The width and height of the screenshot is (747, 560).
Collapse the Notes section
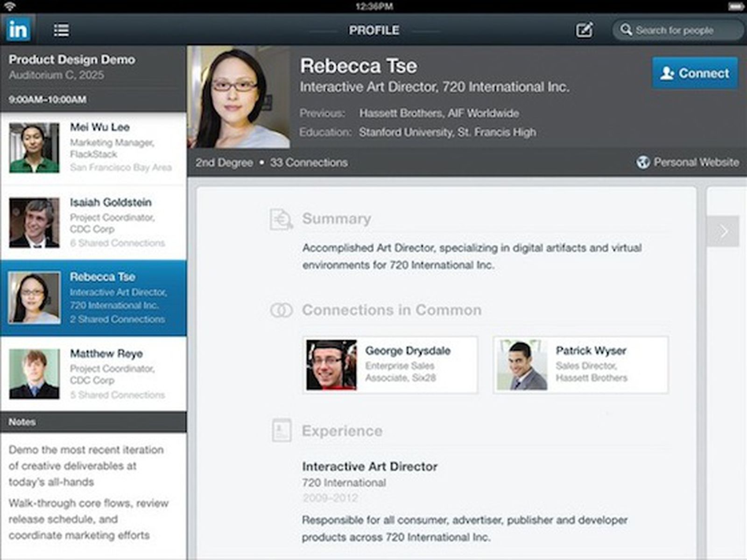pyautogui.click(x=93, y=421)
